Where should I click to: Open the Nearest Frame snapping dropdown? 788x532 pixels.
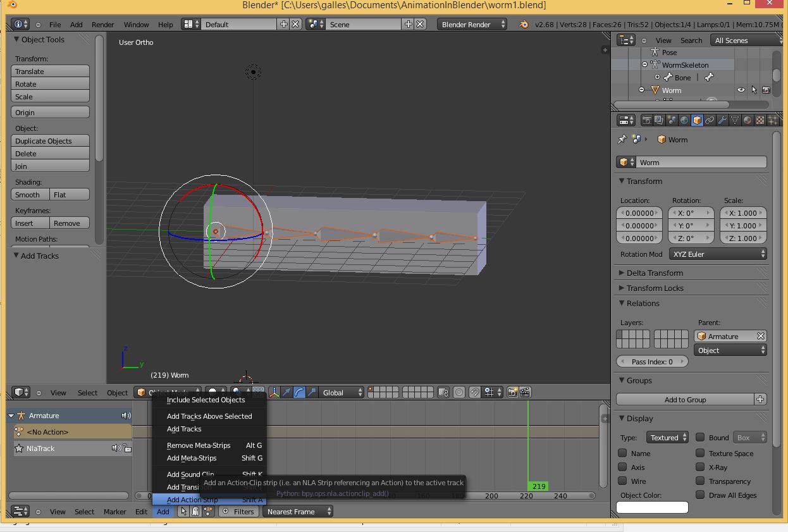pyautogui.click(x=298, y=511)
